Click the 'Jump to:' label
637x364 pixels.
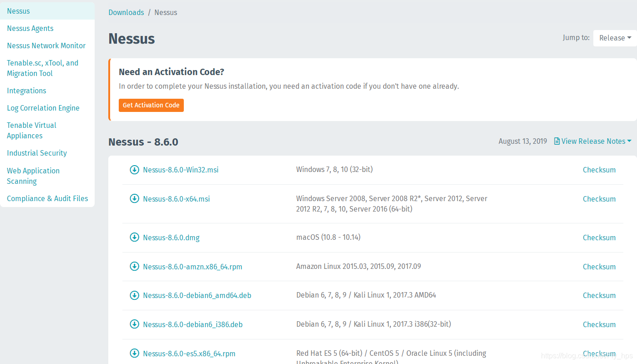tap(576, 37)
